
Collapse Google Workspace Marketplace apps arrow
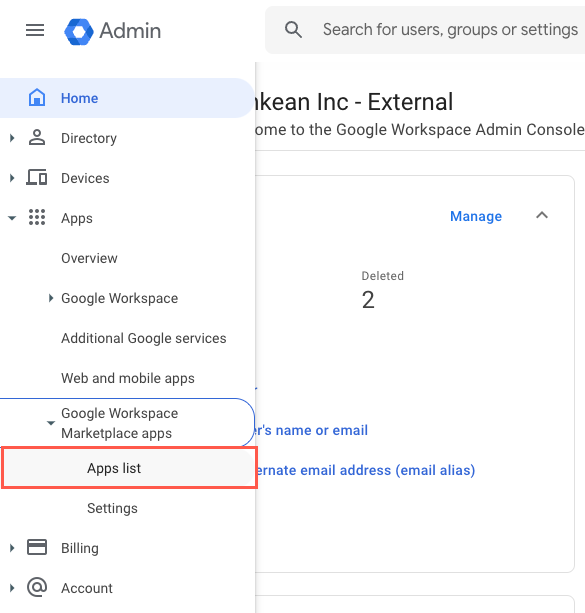tap(51, 423)
